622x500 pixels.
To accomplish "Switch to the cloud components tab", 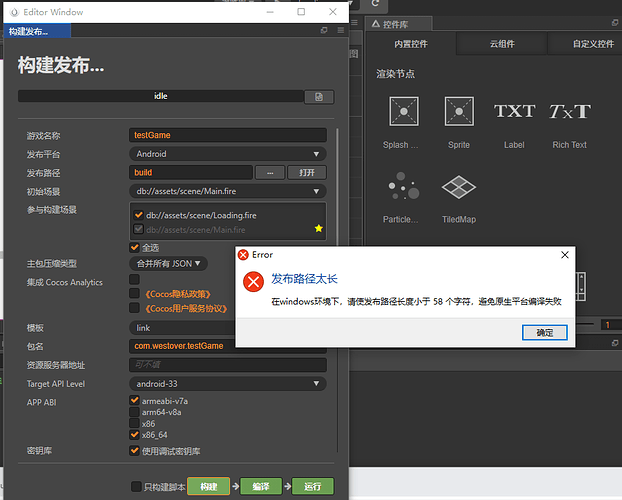I will tap(502, 44).
